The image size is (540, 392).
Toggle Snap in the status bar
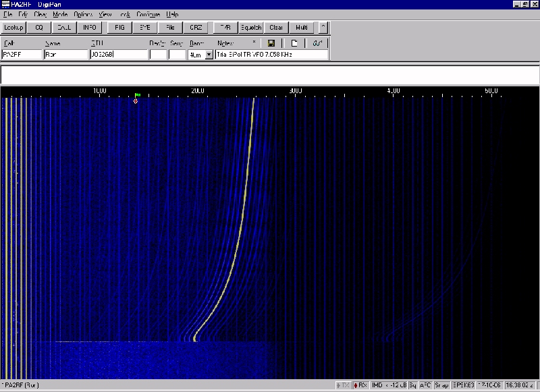[x=442, y=385]
